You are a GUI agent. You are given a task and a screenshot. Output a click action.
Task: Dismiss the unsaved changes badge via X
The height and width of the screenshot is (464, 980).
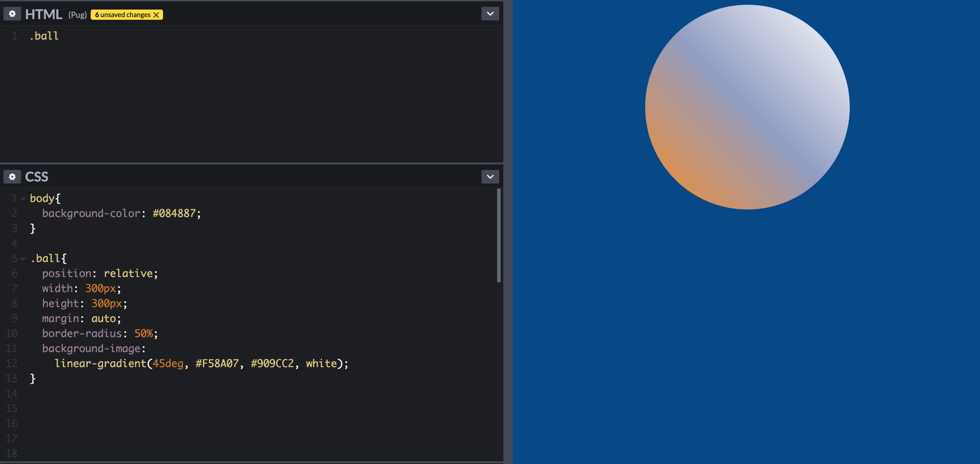tap(157, 14)
